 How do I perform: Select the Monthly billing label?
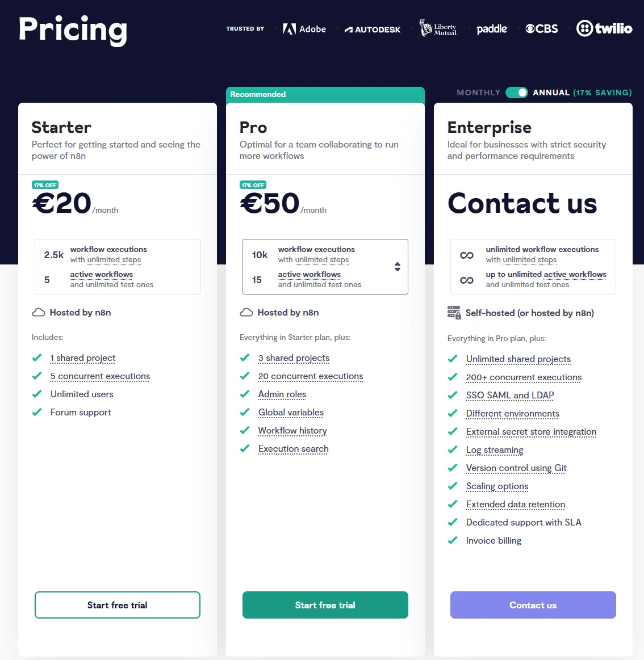[x=478, y=93]
